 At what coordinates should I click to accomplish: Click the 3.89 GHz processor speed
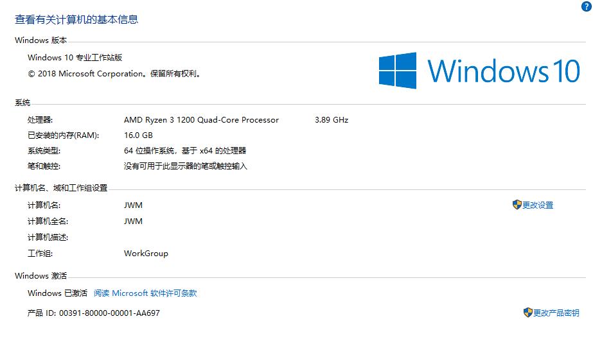[332, 120]
